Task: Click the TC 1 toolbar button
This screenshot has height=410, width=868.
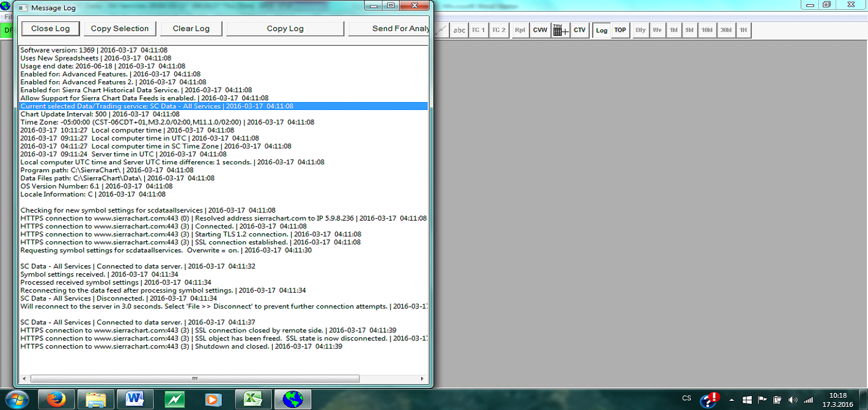Action: [478, 30]
